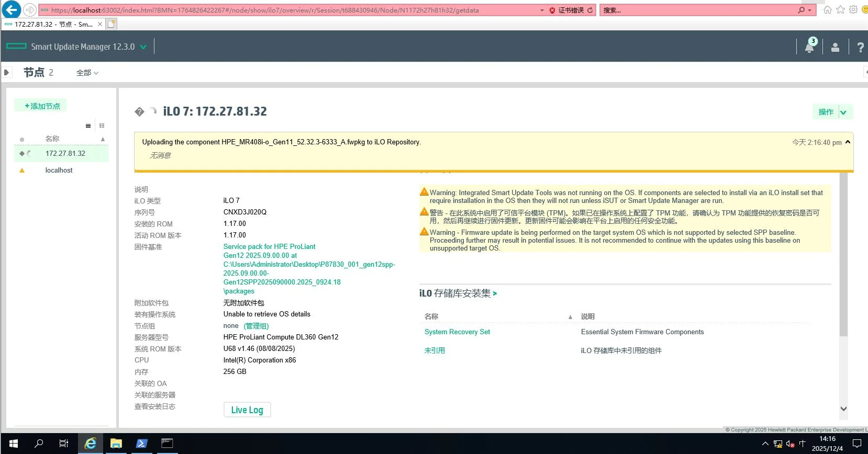Click the browser forward arrow button
This screenshot has height=454, width=868.
(x=30, y=10)
